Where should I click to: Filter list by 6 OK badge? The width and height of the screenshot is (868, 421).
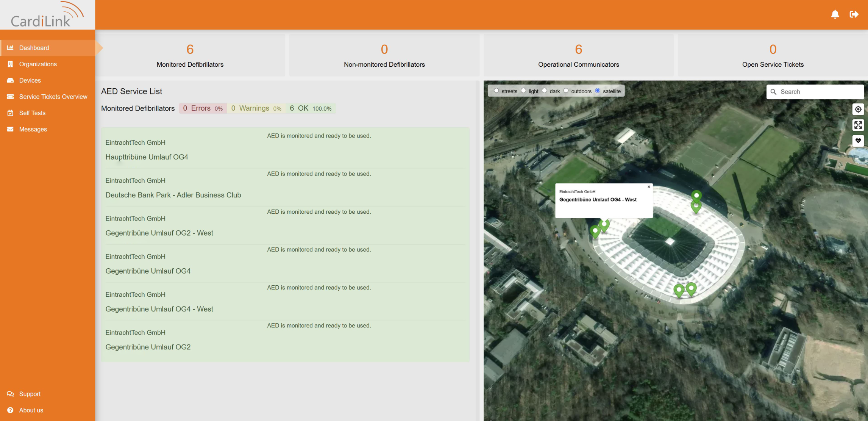click(311, 108)
